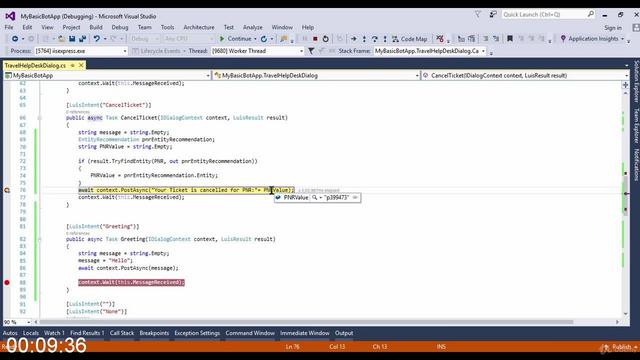This screenshot has height=360, width=640.
Task: Open the CancelTicket member navigation dropdown
Action: (x=626, y=76)
